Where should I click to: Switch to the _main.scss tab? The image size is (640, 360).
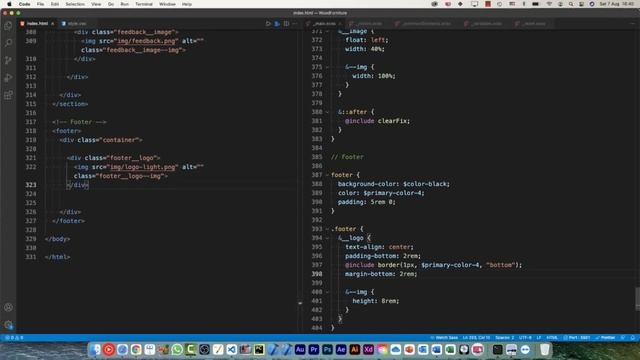[324, 24]
